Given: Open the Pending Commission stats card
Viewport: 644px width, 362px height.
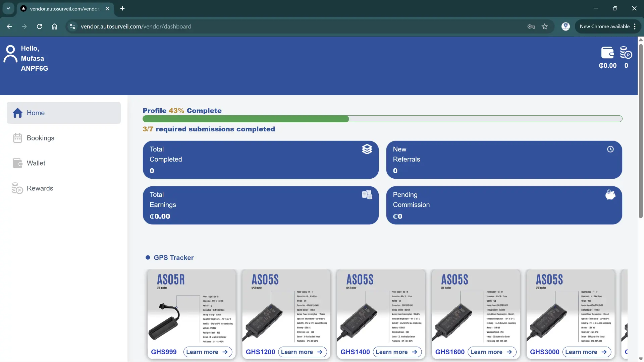Looking at the screenshot, I should 504,205.
